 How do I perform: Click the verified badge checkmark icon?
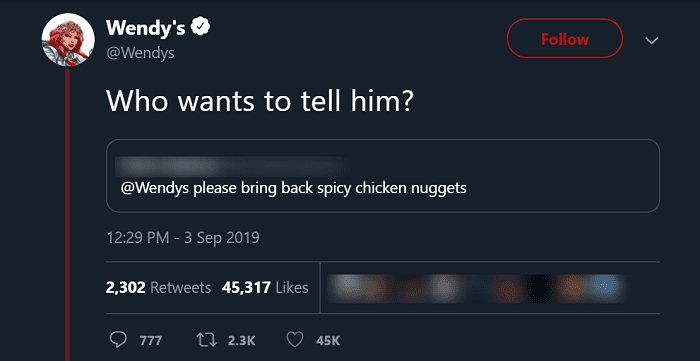click(200, 27)
